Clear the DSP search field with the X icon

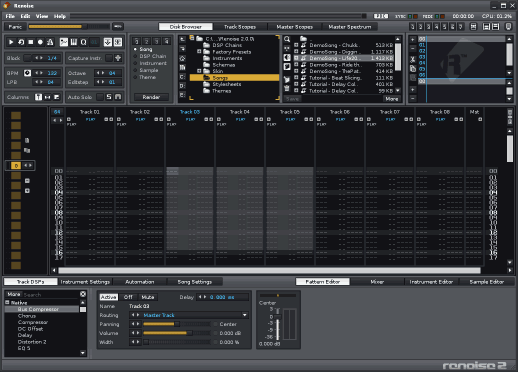point(83,294)
